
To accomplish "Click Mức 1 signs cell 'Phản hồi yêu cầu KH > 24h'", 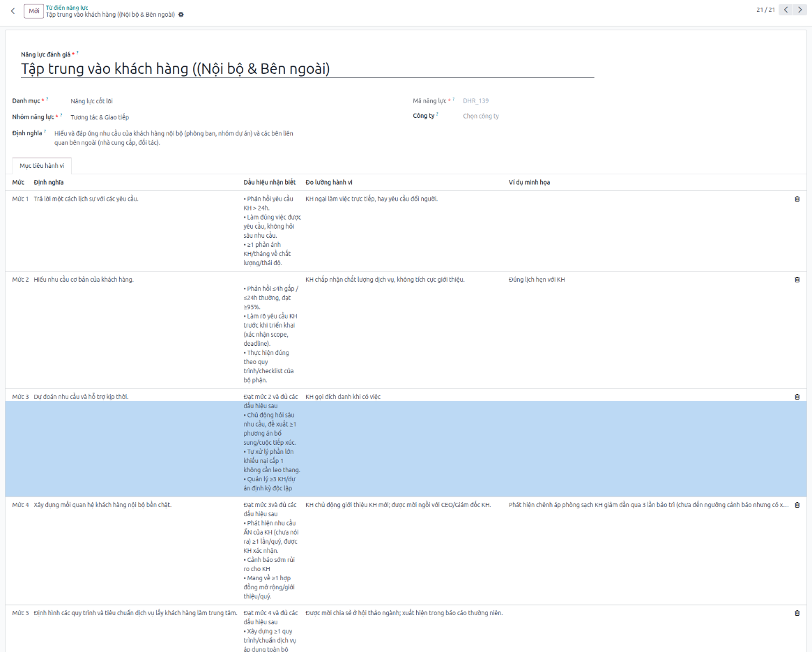I will click(x=272, y=231).
